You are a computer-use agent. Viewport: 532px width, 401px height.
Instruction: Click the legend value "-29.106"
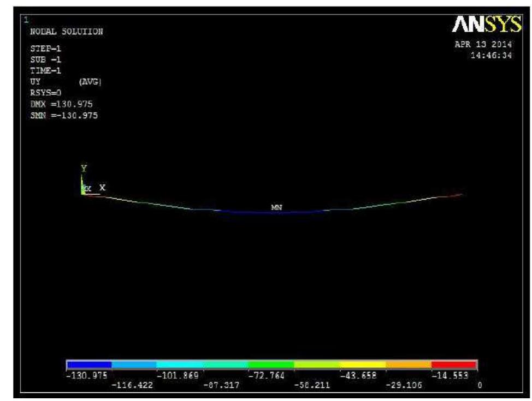(x=404, y=385)
